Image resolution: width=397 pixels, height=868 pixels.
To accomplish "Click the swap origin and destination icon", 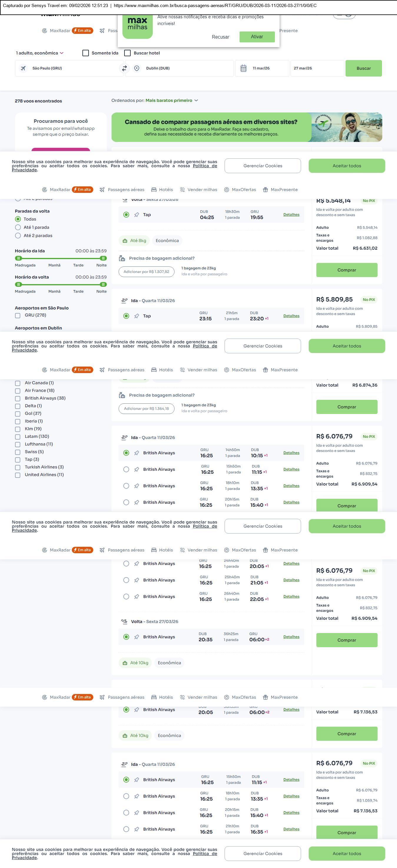I will point(124,68).
